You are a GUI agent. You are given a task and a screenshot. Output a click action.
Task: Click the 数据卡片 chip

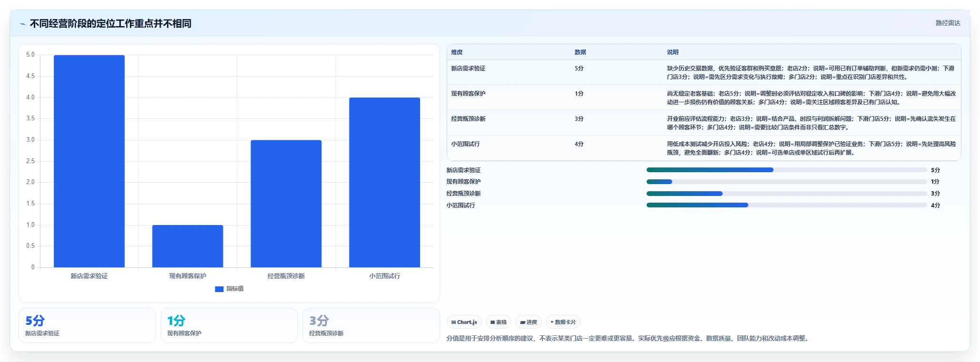coord(563,322)
